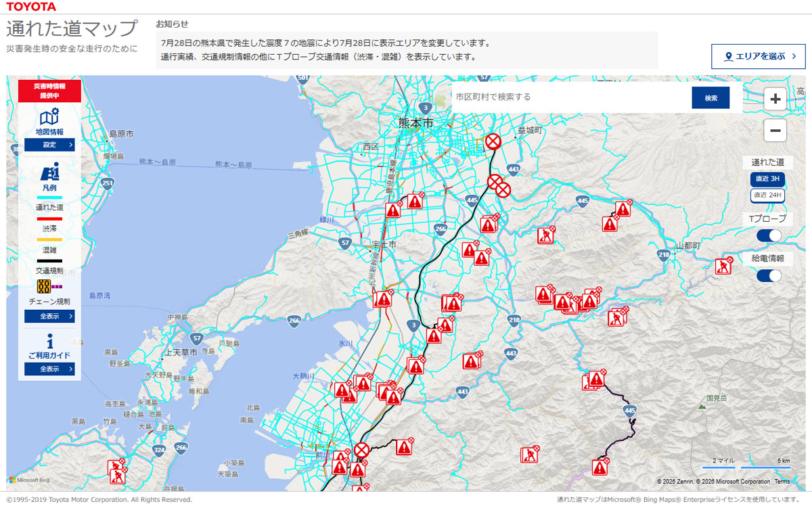
Task: Click the 西区 ward label
Action: (370, 146)
